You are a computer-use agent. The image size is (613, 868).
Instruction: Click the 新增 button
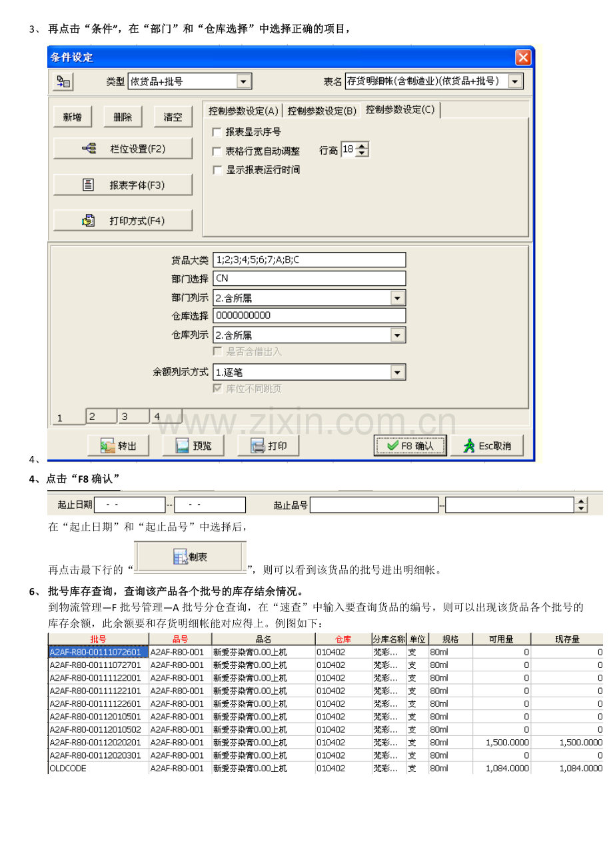click(73, 117)
